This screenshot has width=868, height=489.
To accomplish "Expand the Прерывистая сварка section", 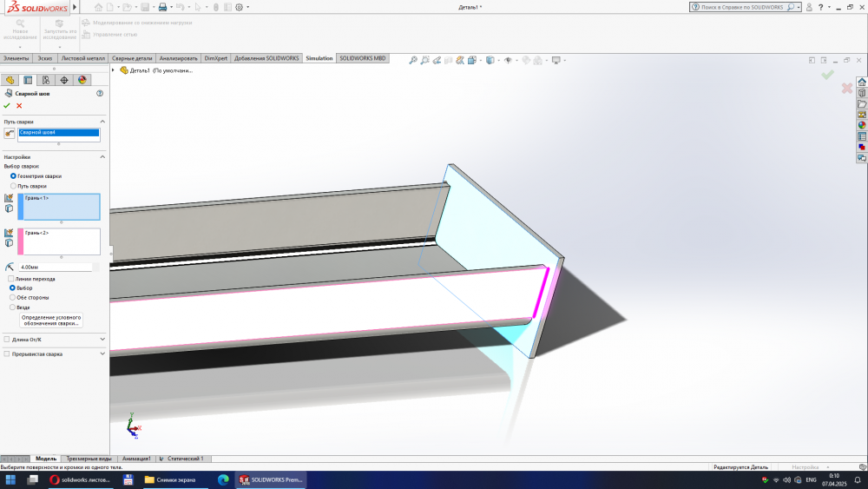I will coord(102,354).
